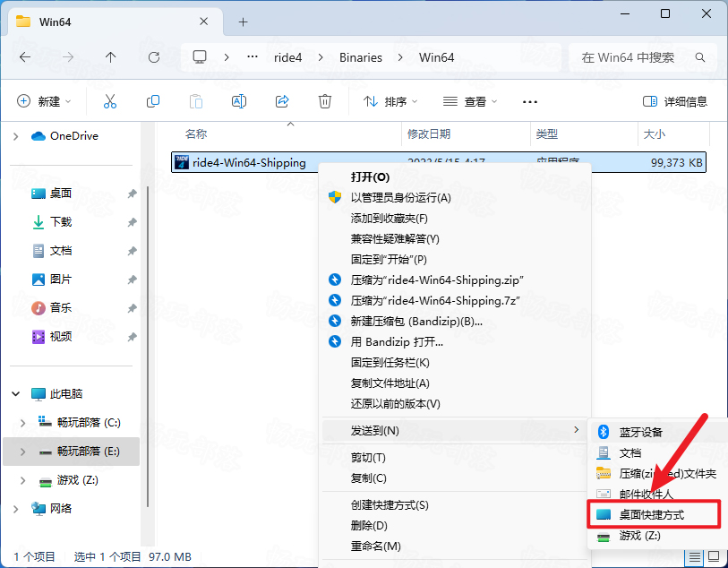The image size is (728, 568).
Task: Click the Cut scissors icon
Action: (110, 101)
